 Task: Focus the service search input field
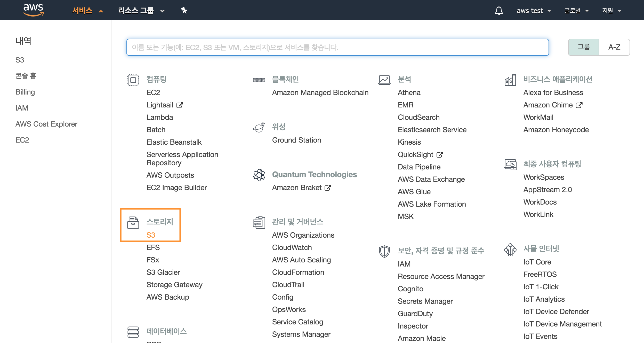[x=337, y=47]
